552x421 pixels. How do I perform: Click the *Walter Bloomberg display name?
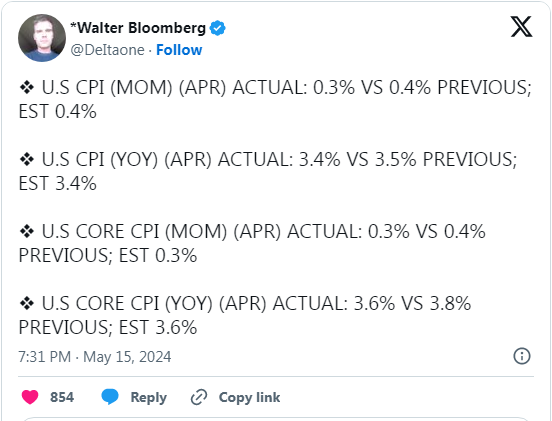coord(138,28)
